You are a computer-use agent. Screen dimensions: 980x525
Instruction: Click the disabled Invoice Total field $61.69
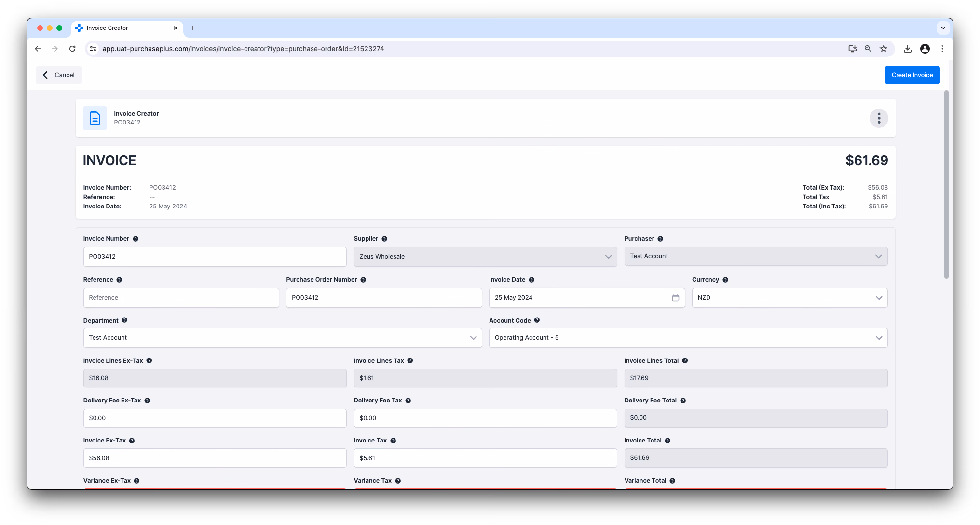click(x=756, y=458)
